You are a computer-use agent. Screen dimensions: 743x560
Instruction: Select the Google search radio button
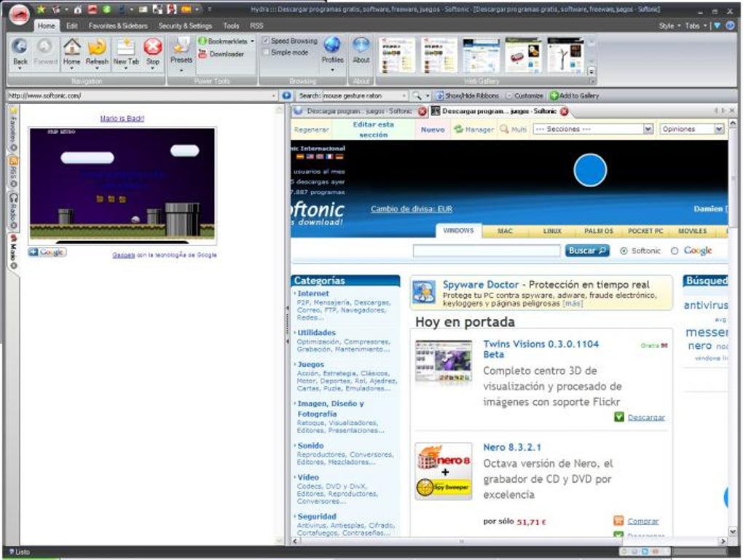click(675, 251)
